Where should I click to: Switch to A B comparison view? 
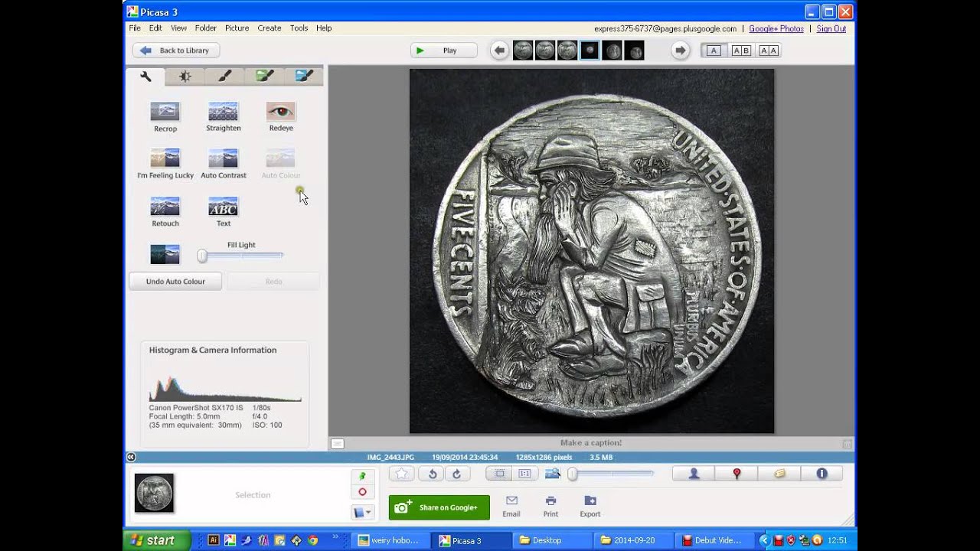pos(741,51)
